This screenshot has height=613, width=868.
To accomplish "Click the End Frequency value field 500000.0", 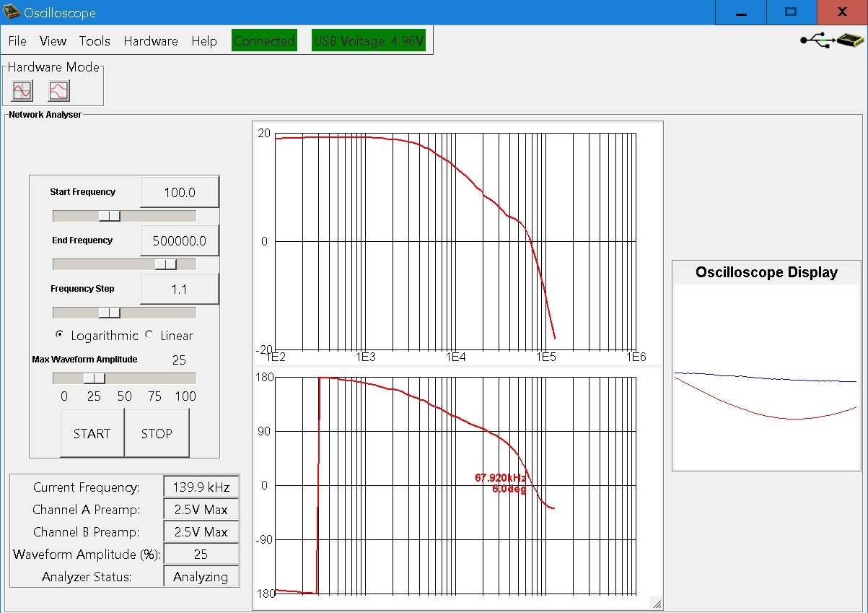I will click(179, 241).
